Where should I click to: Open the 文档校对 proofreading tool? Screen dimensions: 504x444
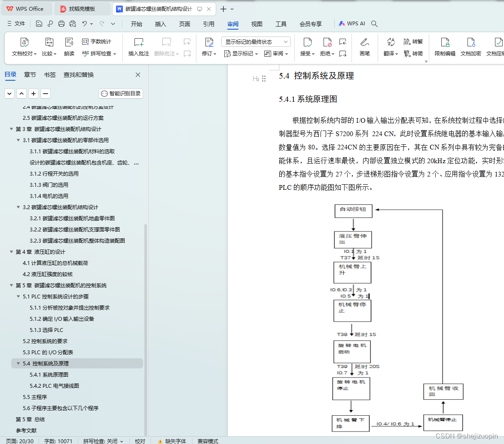click(x=24, y=46)
